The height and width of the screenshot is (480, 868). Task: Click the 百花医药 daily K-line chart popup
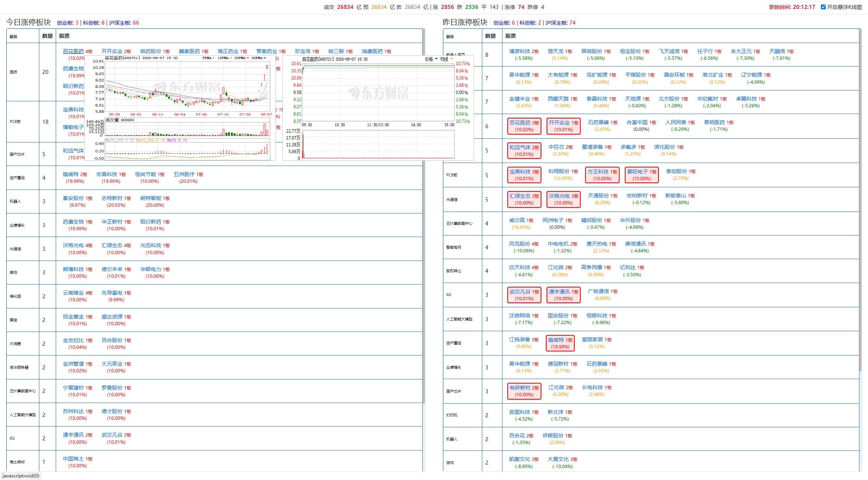[180, 108]
